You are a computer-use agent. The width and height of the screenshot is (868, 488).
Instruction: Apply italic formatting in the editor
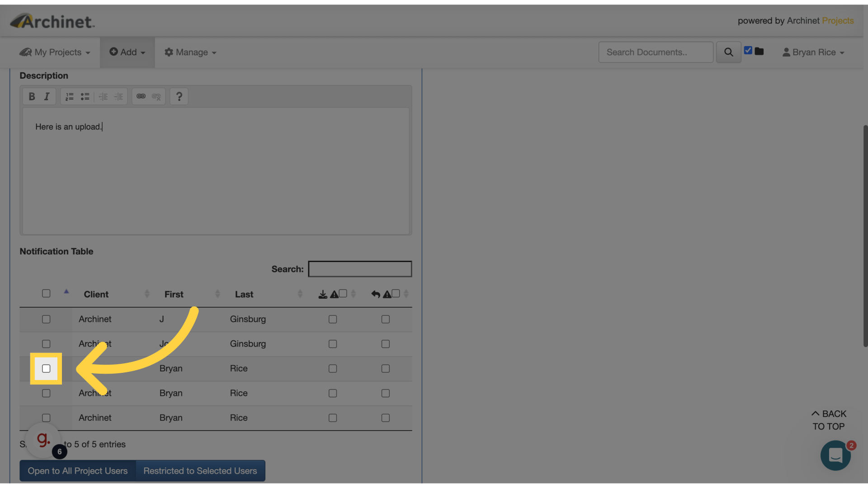[x=47, y=96]
